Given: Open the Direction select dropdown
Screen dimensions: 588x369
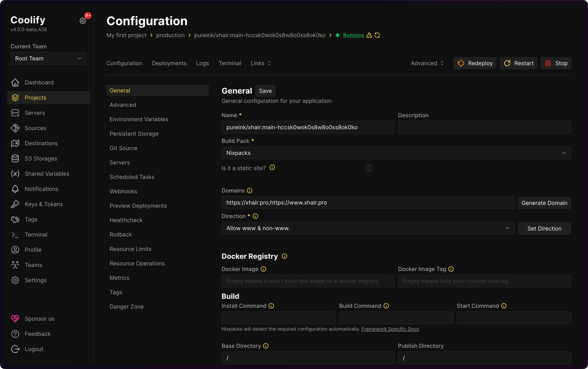Looking at the screenshot, I should coord(368,228).
